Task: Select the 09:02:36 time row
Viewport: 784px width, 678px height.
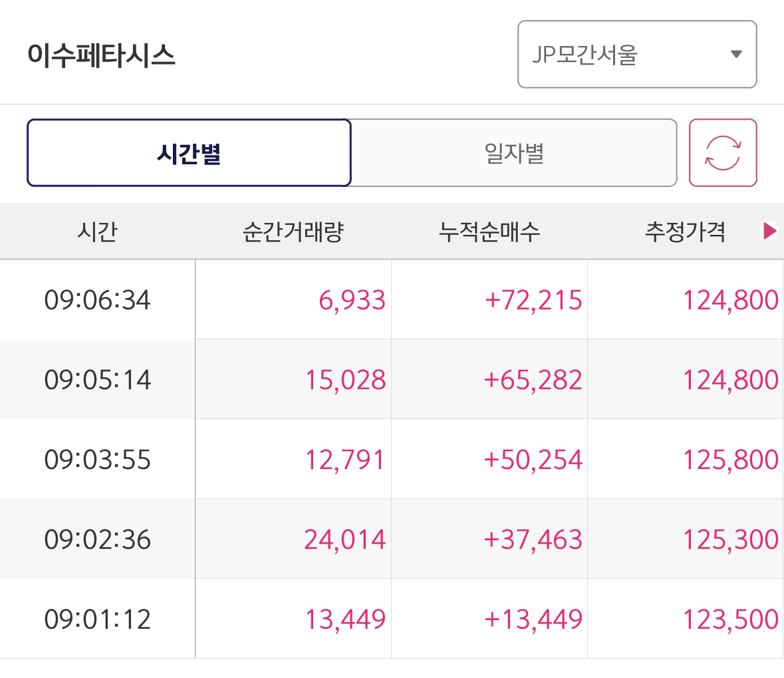Action: [97, 540]
